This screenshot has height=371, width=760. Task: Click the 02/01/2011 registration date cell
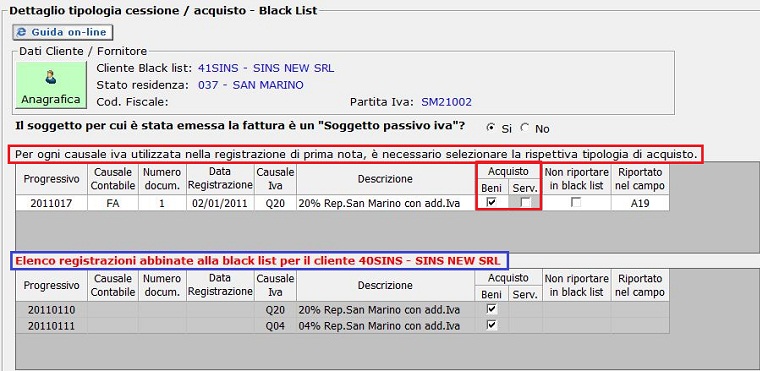220,203
